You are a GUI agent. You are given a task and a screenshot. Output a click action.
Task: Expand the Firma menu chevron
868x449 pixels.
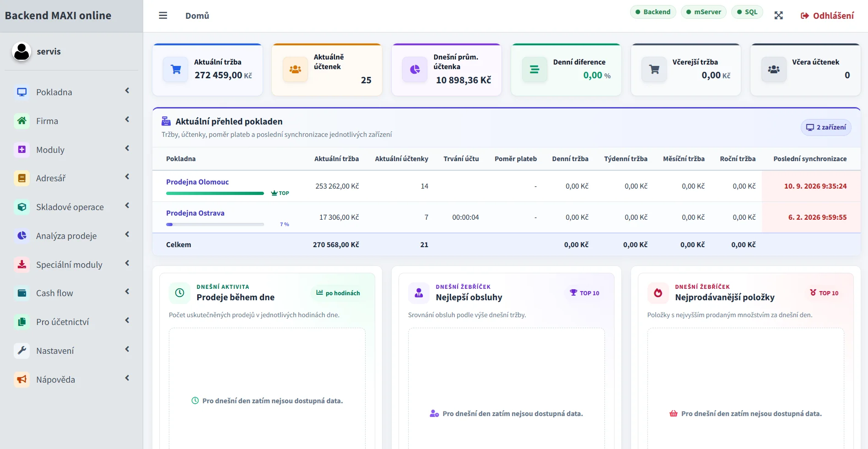tap(127, 119)
